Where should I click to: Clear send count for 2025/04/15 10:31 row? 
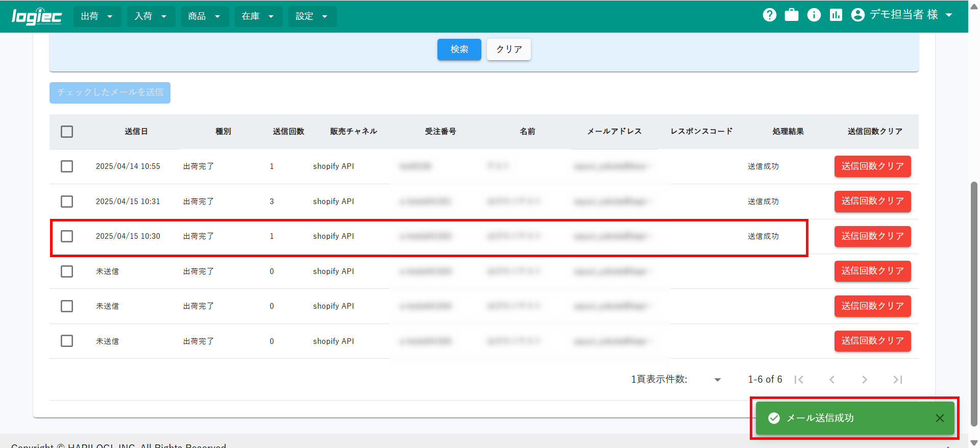click(x=872, y=201)
